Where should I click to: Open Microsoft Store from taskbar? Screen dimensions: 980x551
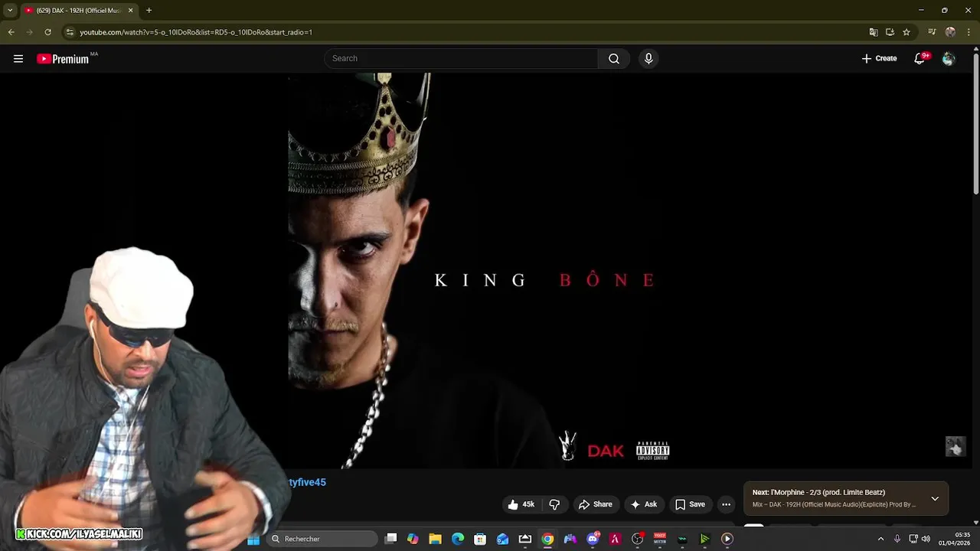pos(480,539)
